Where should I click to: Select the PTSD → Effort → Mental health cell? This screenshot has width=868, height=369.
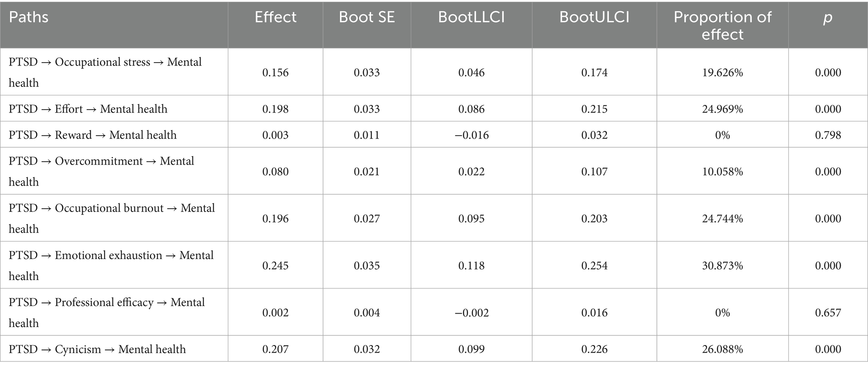(x=88, y=109)
